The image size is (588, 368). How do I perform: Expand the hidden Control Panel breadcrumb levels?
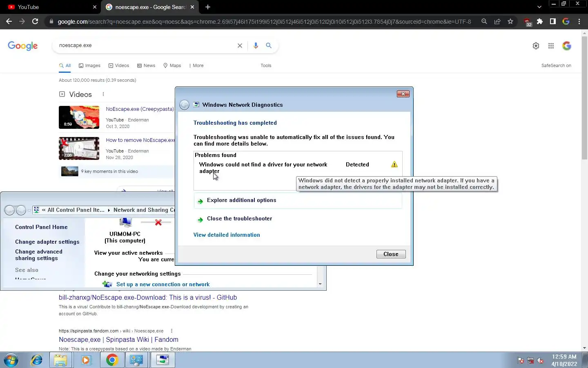point(44,210)
